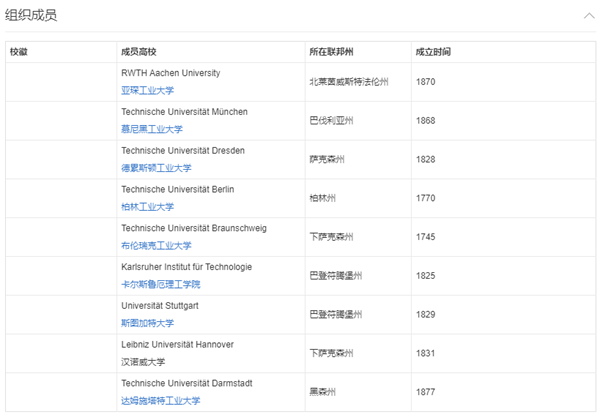
Task: Click the 成立时间 column header
Action: coord(433,52)
